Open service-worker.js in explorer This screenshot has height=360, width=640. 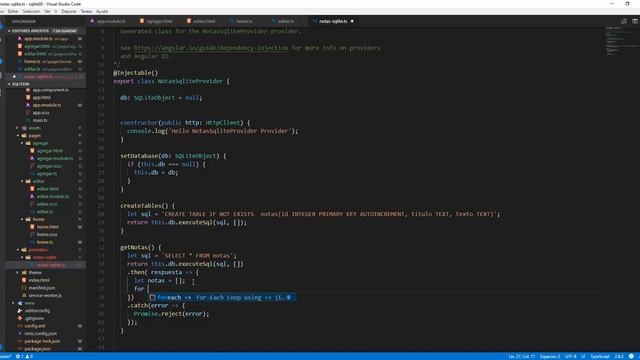[x=45, y=296]
